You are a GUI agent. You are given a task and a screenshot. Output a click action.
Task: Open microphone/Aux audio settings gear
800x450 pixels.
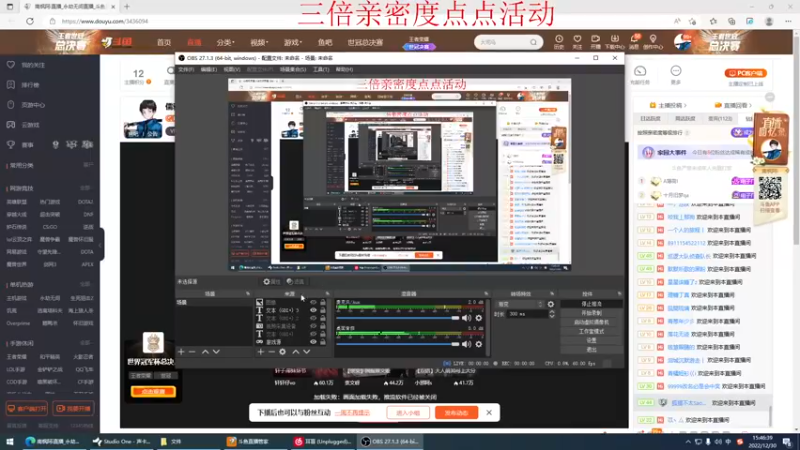(x=479, y=318)
